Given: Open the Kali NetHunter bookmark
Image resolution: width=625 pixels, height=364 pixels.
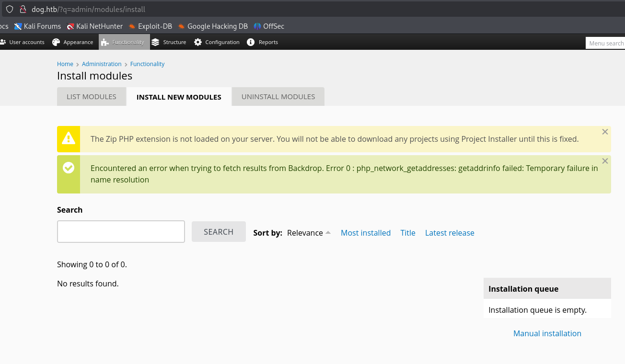Looking at the screenshot, I should [x=95, y=26].
